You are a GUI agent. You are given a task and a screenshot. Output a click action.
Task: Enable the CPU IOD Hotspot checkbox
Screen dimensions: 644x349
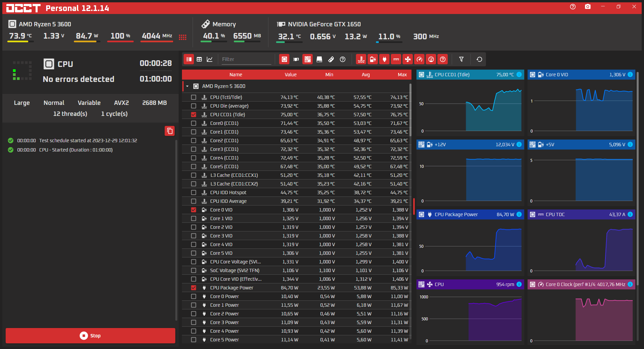tap(194, 192)
